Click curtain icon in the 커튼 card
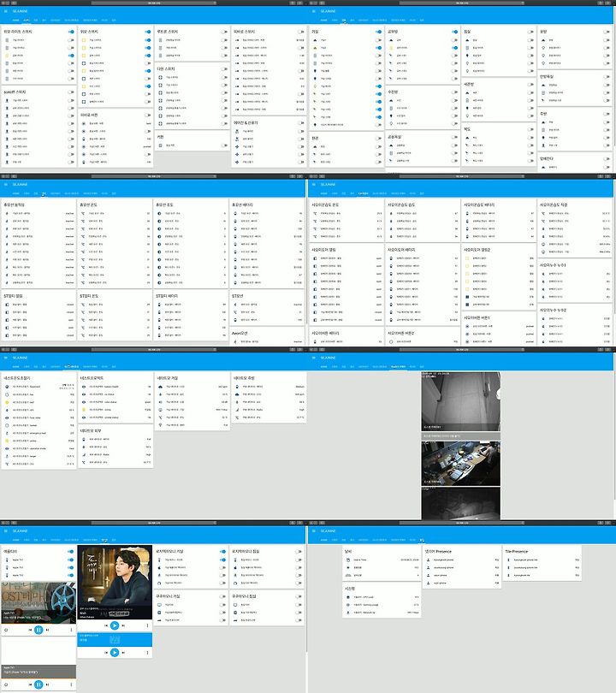 point(160,145)
